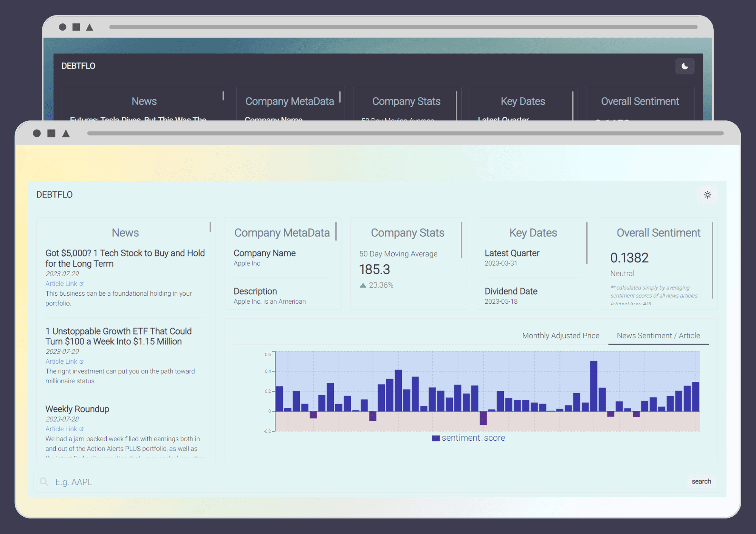Click the 'Neutral' sentiment label

pyautogui.click(x=622, y=273)
